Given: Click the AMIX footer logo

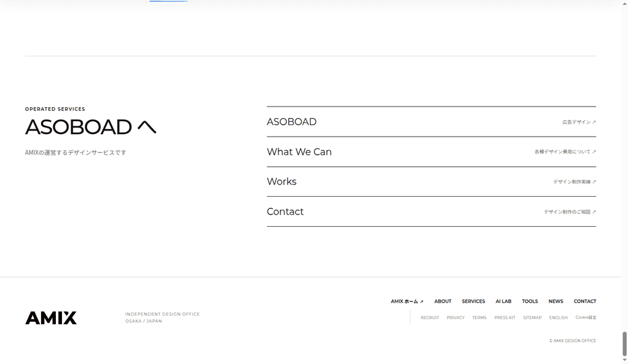Looking at the screenshot, I should [51, 318].
